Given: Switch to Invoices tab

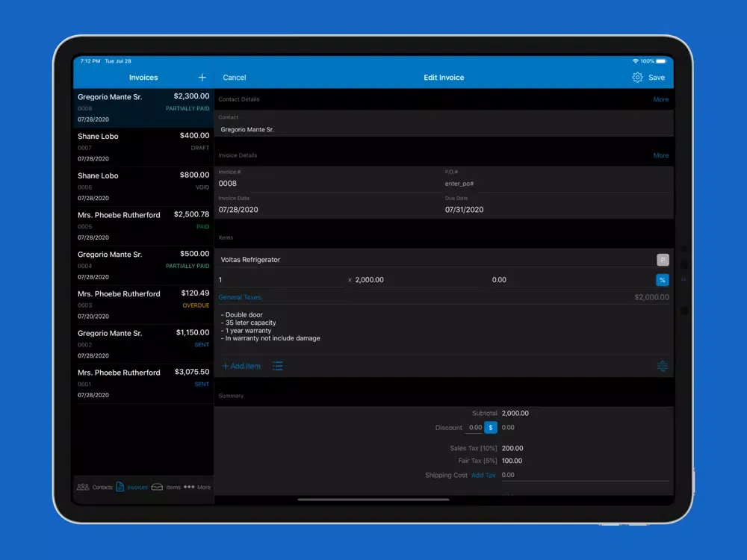Looking at the screenshot, I should pos(132,487).
